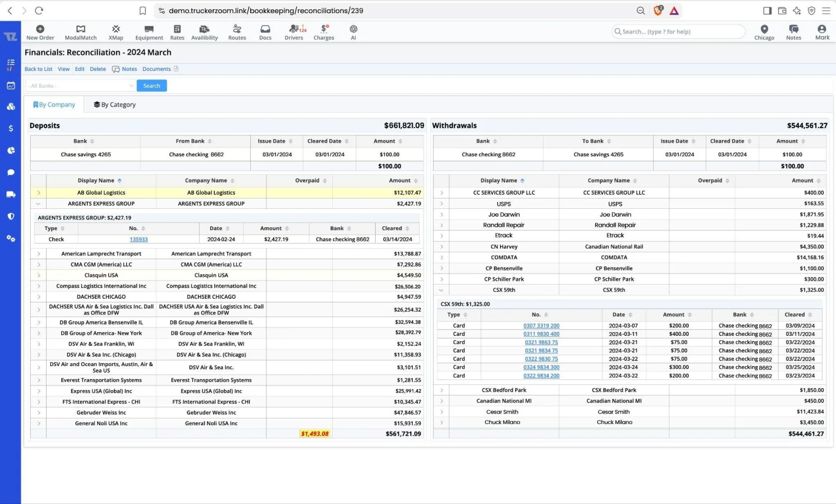Open the Rates toolbar icon
Image resolution: width=836 pixels, height=504 pixels.
(x=177, y=32)
